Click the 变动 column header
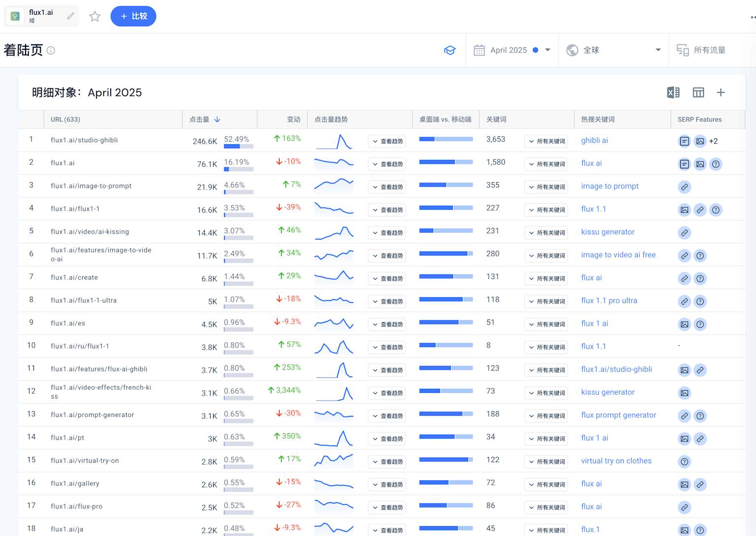The width and height of the screenshot is (756, 536). click(294, 120)
